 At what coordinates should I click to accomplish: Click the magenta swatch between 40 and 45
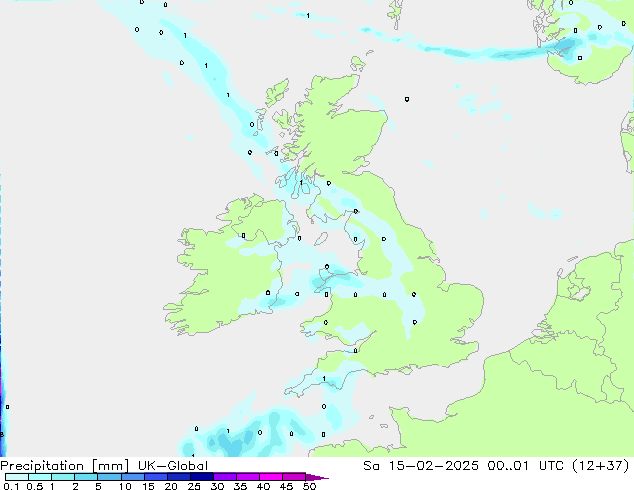(x=271, y=477)
